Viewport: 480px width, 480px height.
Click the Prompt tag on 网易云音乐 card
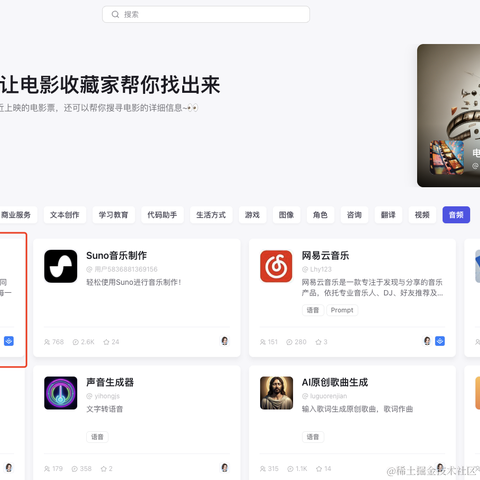(342, 310)
